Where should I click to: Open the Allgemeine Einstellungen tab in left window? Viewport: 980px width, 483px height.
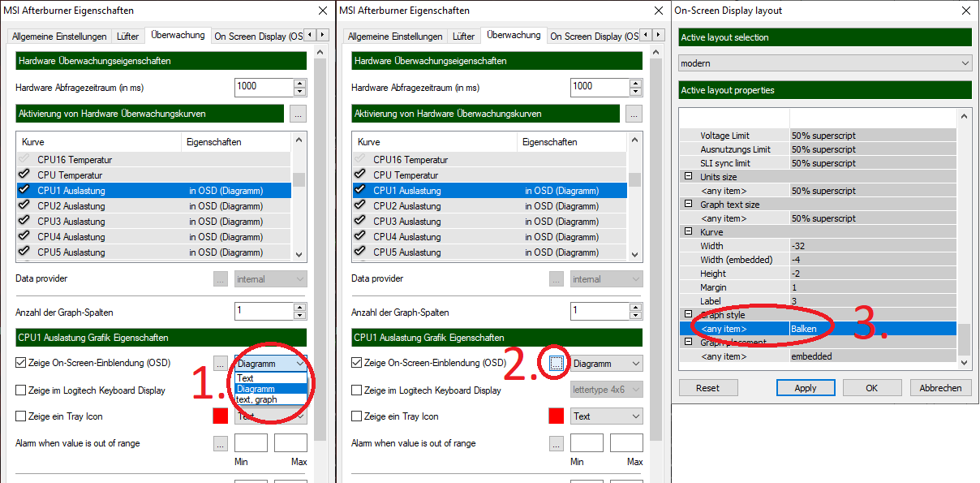(59, 37)
